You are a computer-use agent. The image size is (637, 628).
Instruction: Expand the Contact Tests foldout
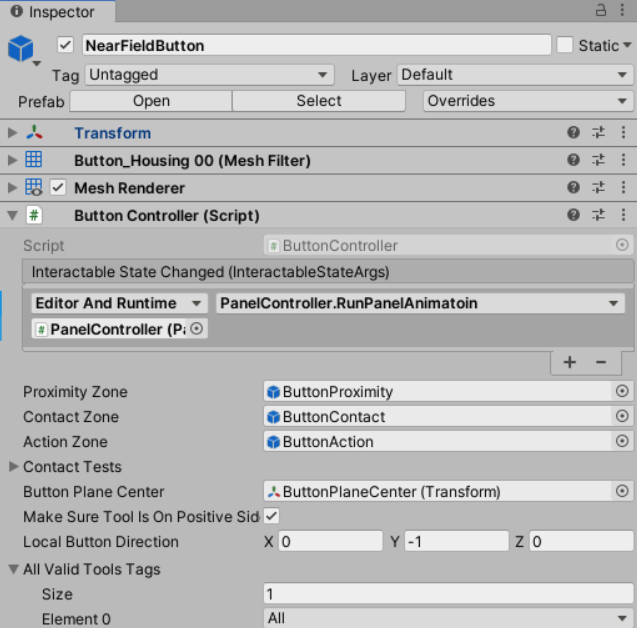click(x=13, y=466)
